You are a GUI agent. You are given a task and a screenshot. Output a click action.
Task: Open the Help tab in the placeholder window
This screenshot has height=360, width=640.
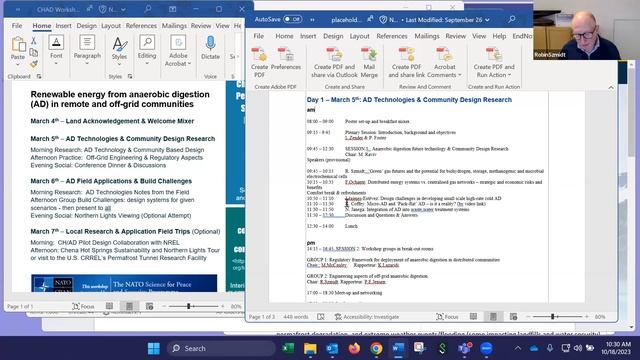(499, 36)
